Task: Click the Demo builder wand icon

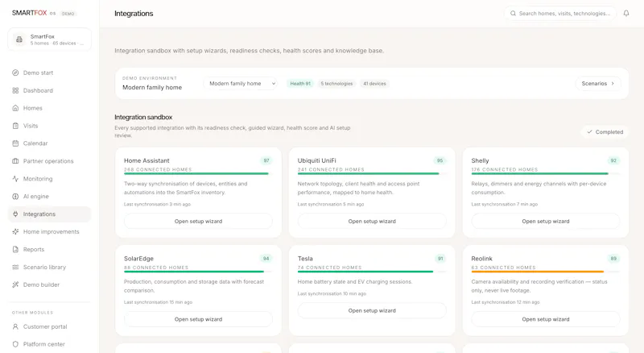Action: [15, 284]
